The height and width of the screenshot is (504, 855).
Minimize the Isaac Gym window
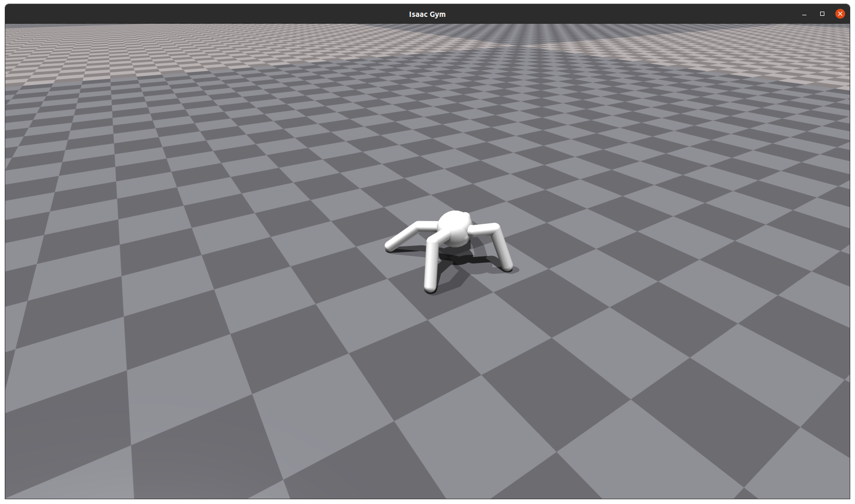[804, 14]
